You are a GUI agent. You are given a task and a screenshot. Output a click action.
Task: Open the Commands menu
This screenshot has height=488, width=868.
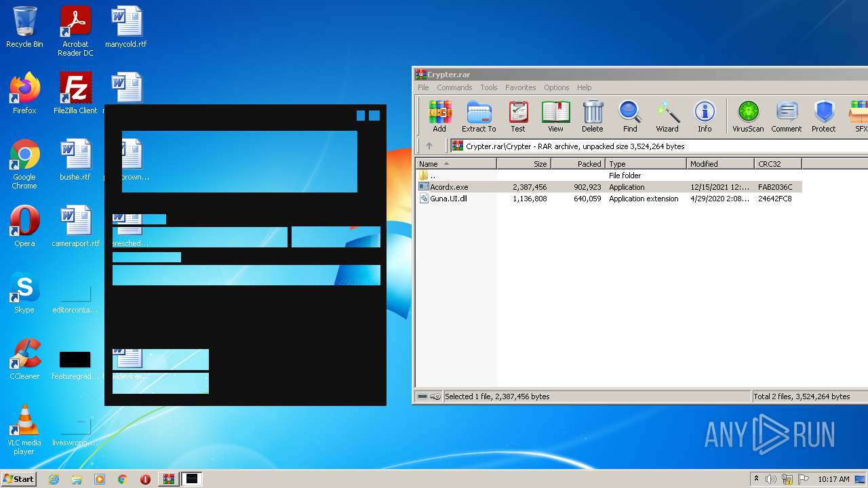tap(454, 87)
